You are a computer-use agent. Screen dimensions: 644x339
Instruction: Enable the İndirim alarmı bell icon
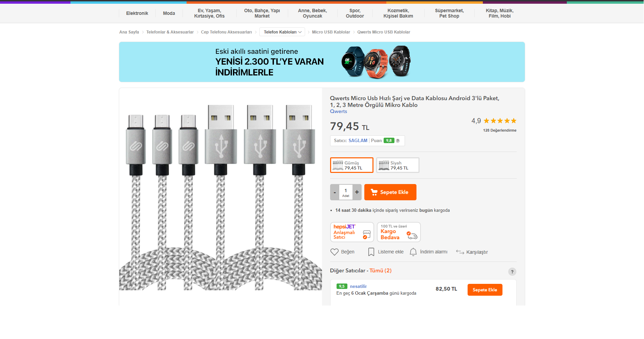(413, 252)
